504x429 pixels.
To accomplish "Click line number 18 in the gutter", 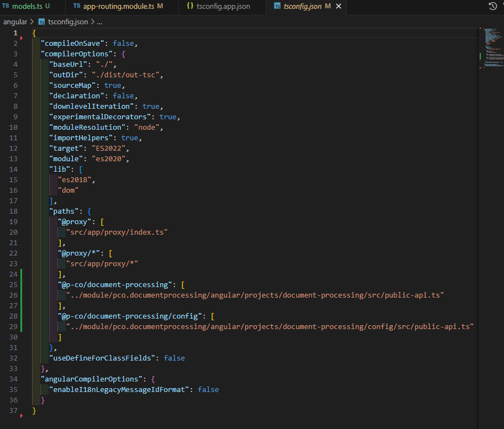I will pos(15,211).
